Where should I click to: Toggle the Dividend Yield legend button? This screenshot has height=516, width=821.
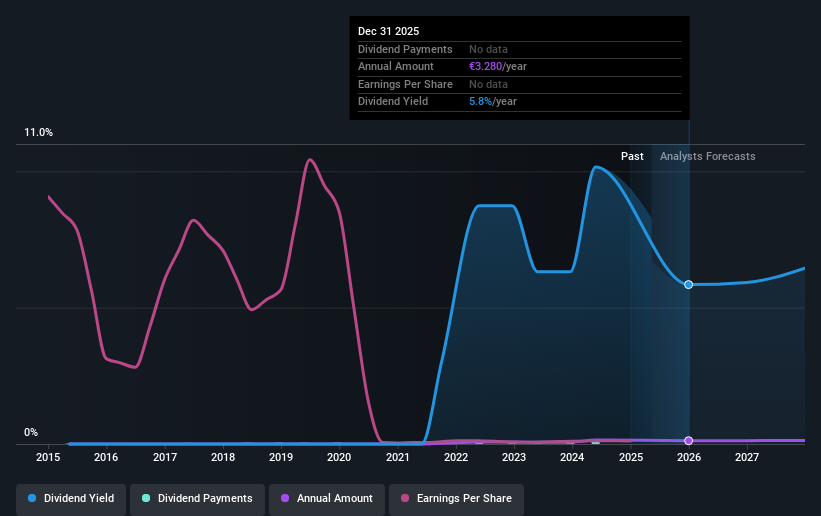tap(71, 499)
